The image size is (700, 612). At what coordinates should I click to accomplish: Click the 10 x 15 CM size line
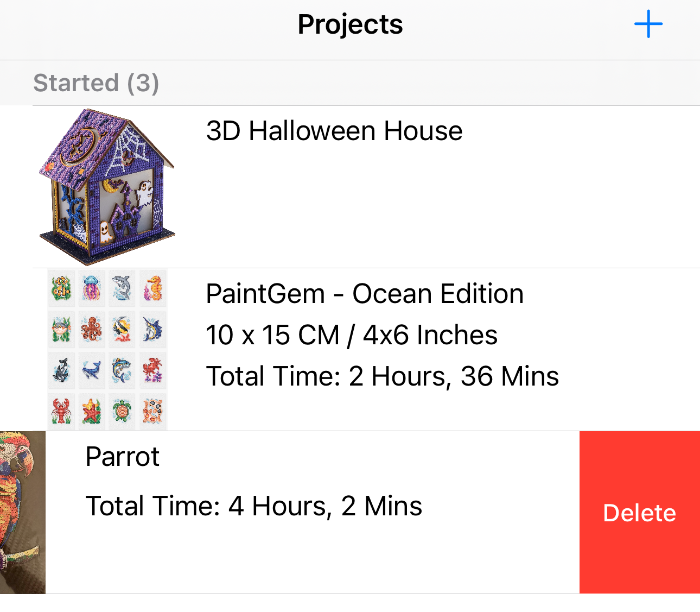point(352,335)
